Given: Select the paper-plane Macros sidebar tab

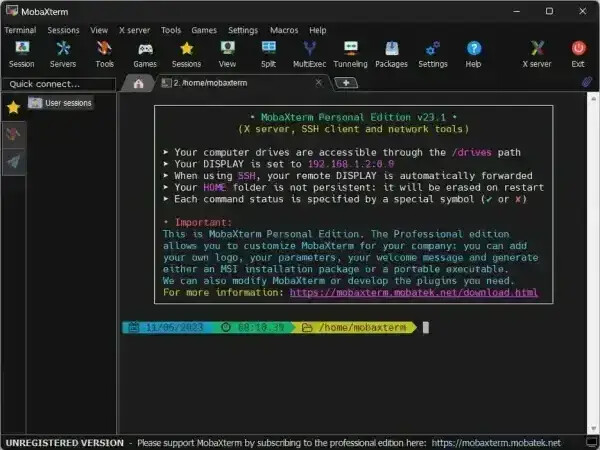Looking at the screenshot, I should (13, 162).
